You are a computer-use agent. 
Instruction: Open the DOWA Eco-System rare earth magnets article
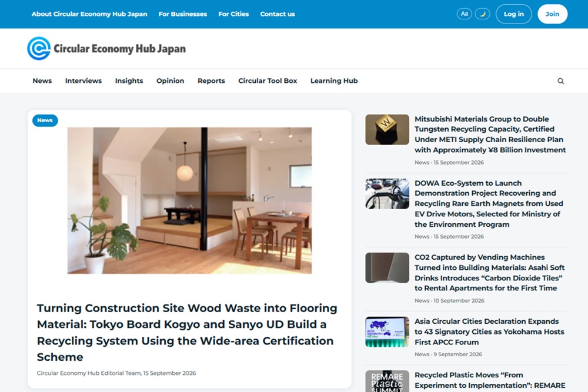pyautogui.click(x=489, y=203)
